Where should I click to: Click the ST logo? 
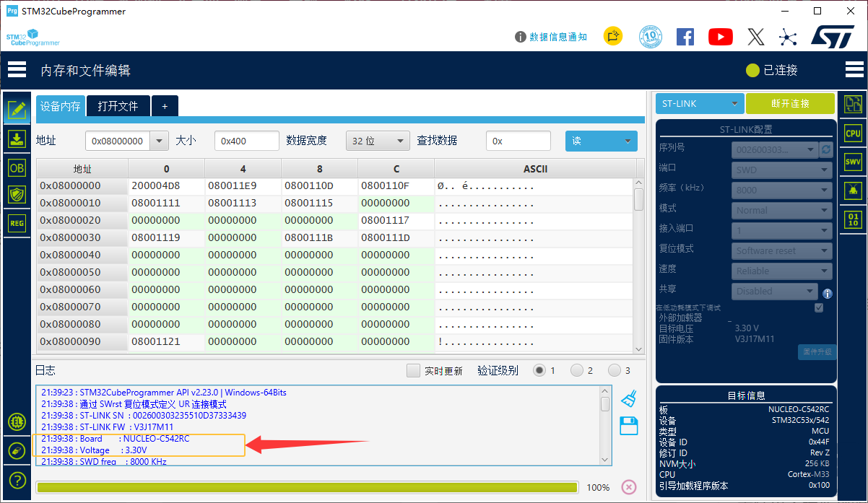[833, 36]
